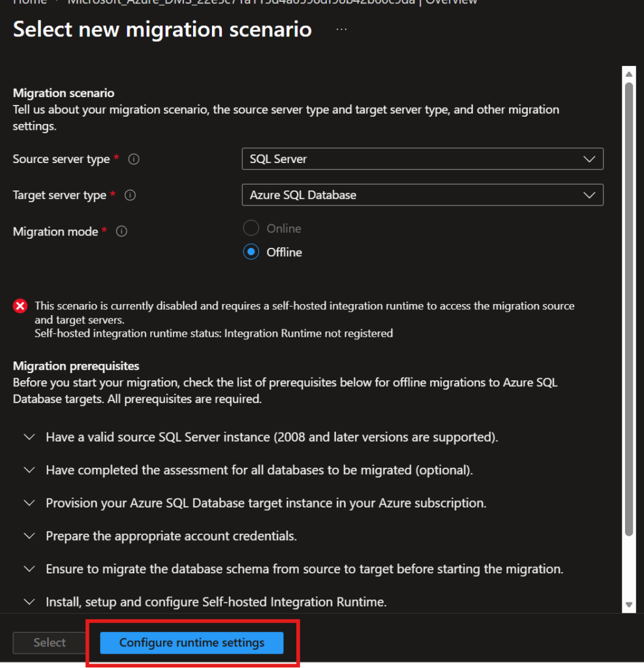
Task: Click the Select button
Action: 50,643
